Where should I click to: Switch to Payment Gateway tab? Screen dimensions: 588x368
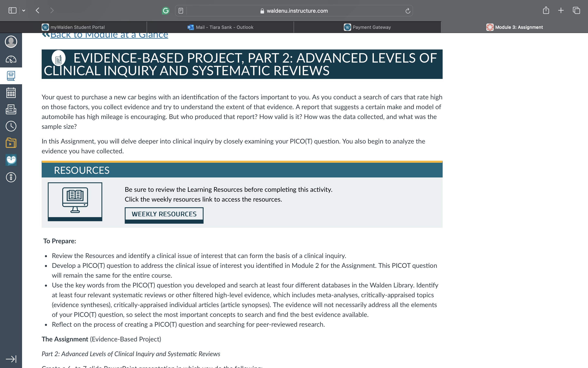pyautogui.click(x=367, y=27)
